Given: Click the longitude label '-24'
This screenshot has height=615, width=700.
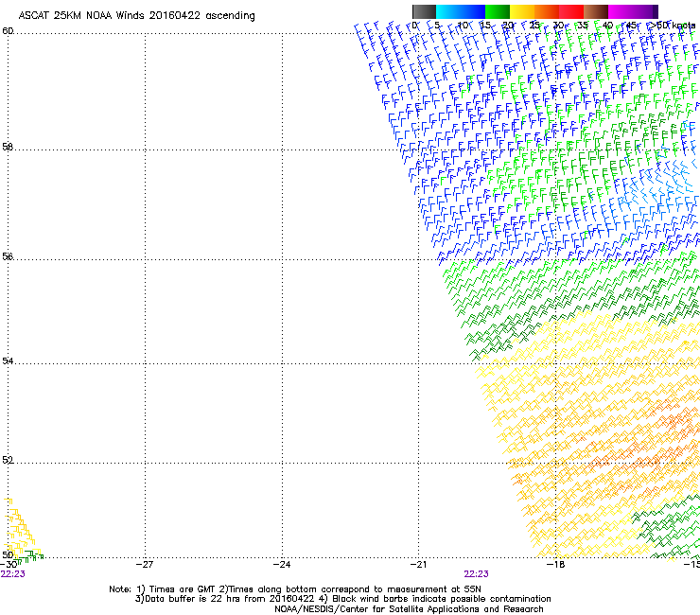Looking at the screenshot, I should click(x=282, y=564).
